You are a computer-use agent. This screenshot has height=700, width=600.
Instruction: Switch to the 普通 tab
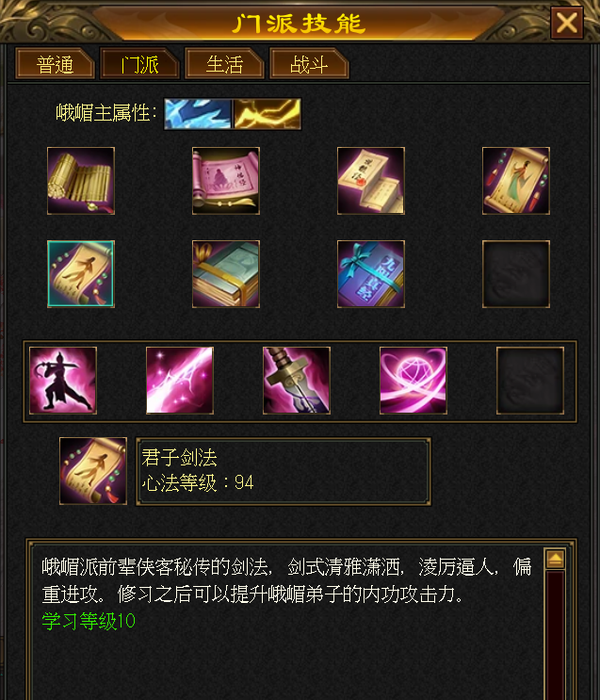55,63
